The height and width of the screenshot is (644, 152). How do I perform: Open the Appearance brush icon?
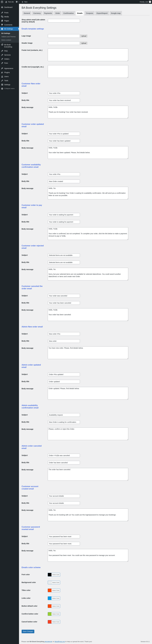2,69
